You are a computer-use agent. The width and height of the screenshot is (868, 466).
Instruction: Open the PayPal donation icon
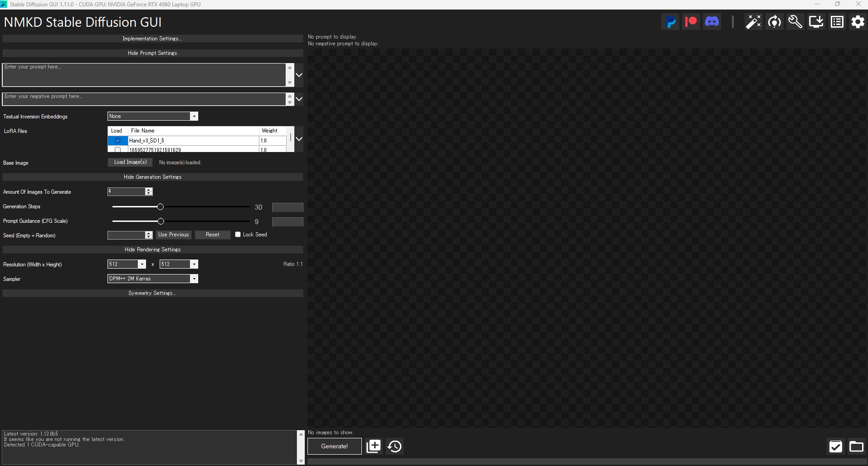(670, 22)
